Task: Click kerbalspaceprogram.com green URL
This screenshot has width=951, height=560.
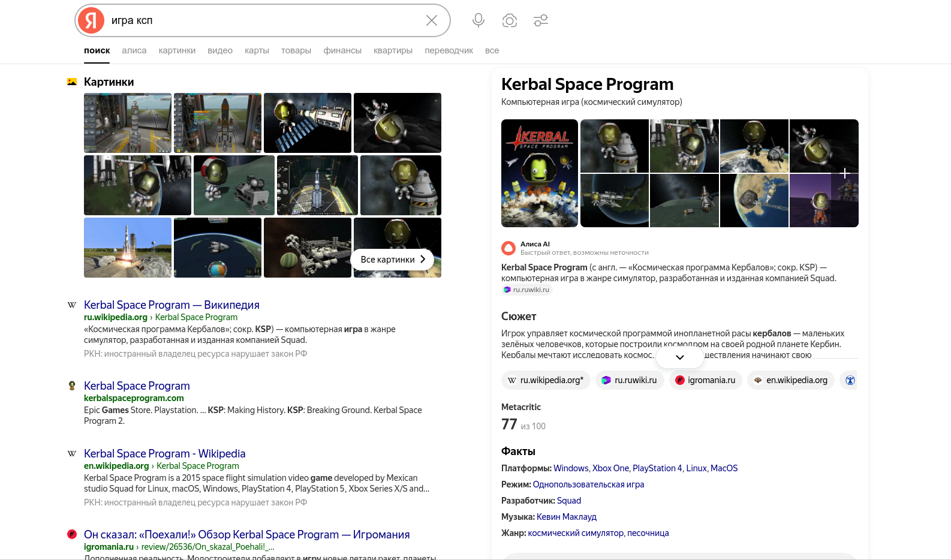Action: (134, 398)
